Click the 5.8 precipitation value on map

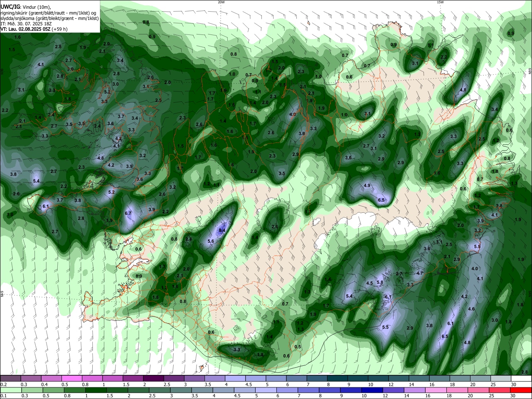(x=379, y=282)
